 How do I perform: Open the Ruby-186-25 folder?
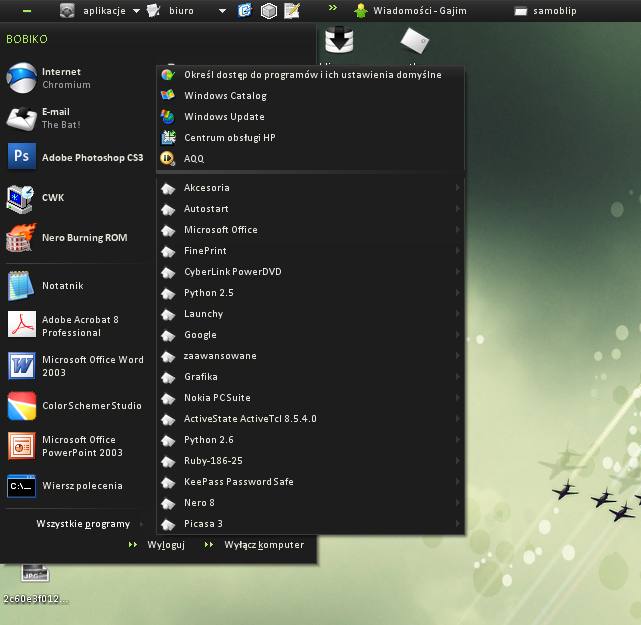311,461
